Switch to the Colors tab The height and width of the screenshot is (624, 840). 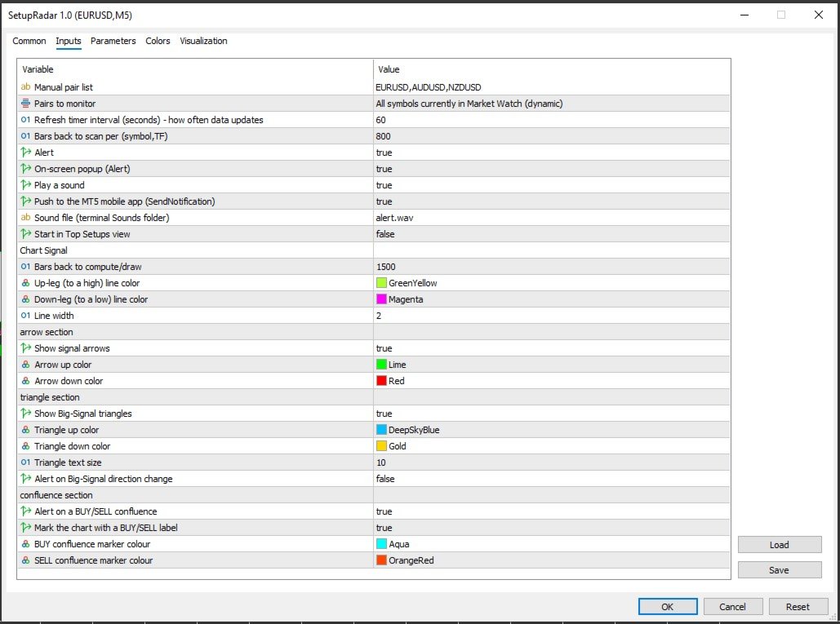point(158,42)
